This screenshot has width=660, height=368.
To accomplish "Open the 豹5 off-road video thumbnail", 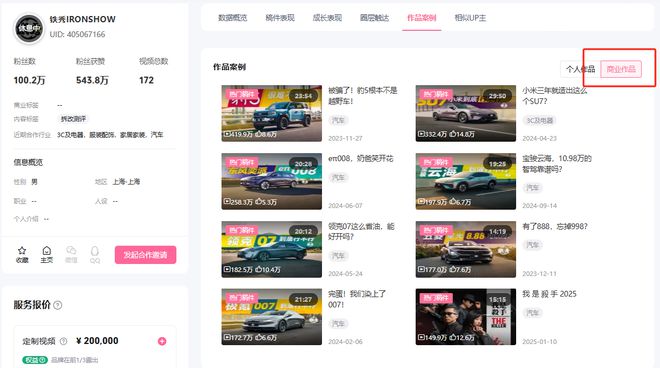I will pyautogui.click(x=271, y=113).
